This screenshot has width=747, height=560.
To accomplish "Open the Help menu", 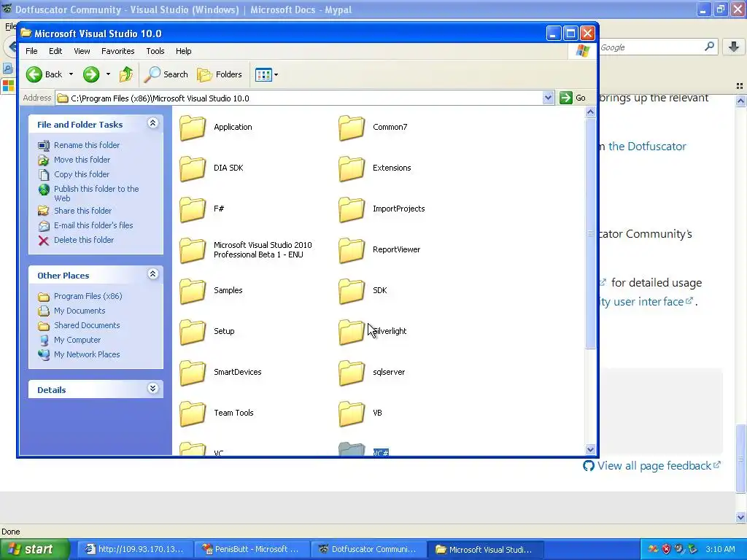I will click(x=183, y=51).
